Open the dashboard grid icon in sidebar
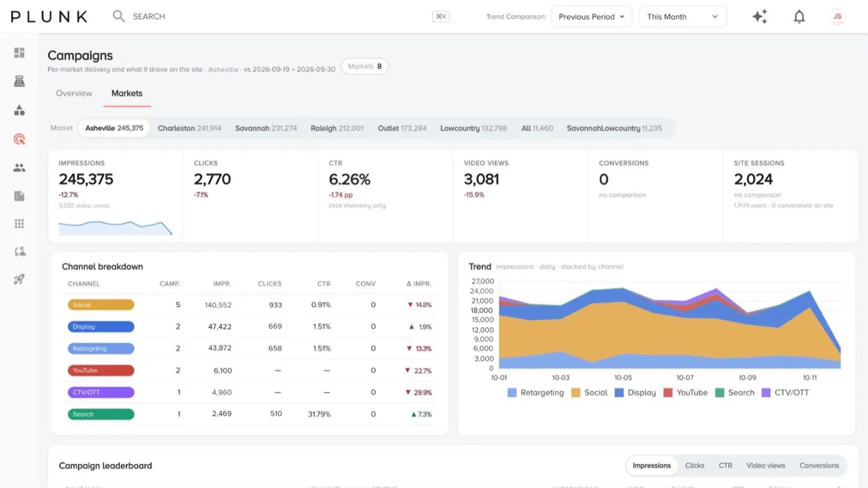 tap(19, 53)
